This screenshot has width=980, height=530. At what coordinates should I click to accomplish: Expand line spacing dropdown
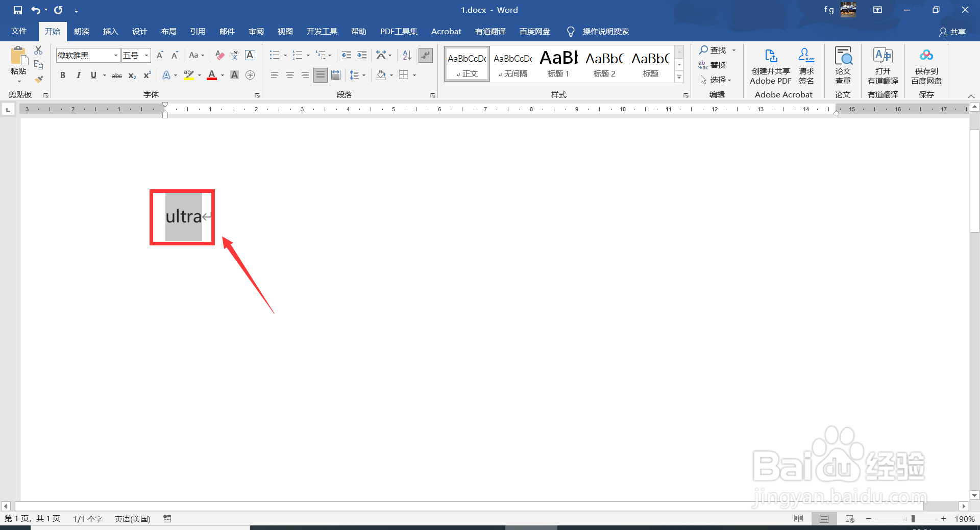click(x=364, y=75)
